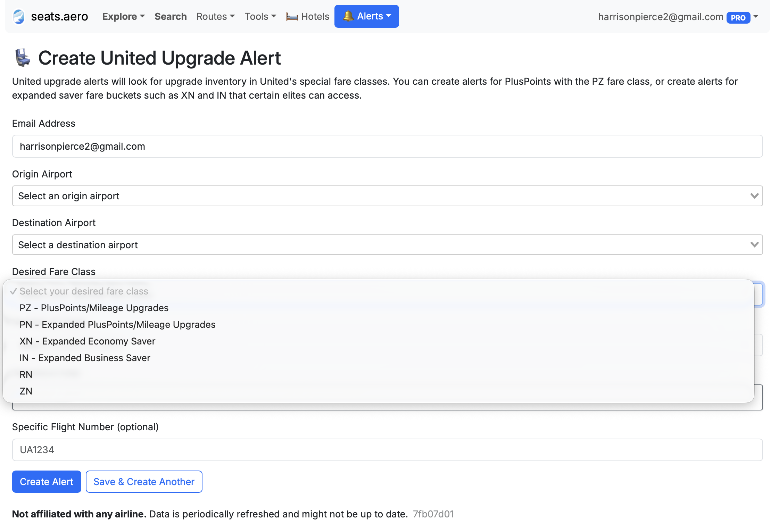Focus the Specific Flight Number input field
Screen dimensions: 771x532
(388, 450)
